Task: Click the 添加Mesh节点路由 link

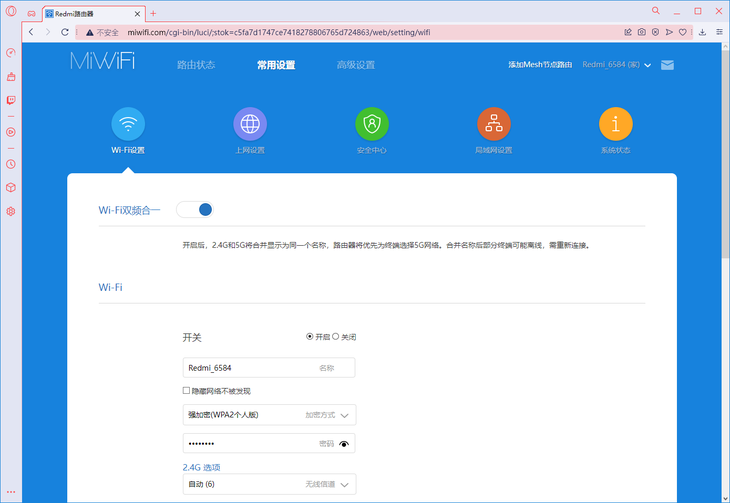Action: click(x=540, y=65)
